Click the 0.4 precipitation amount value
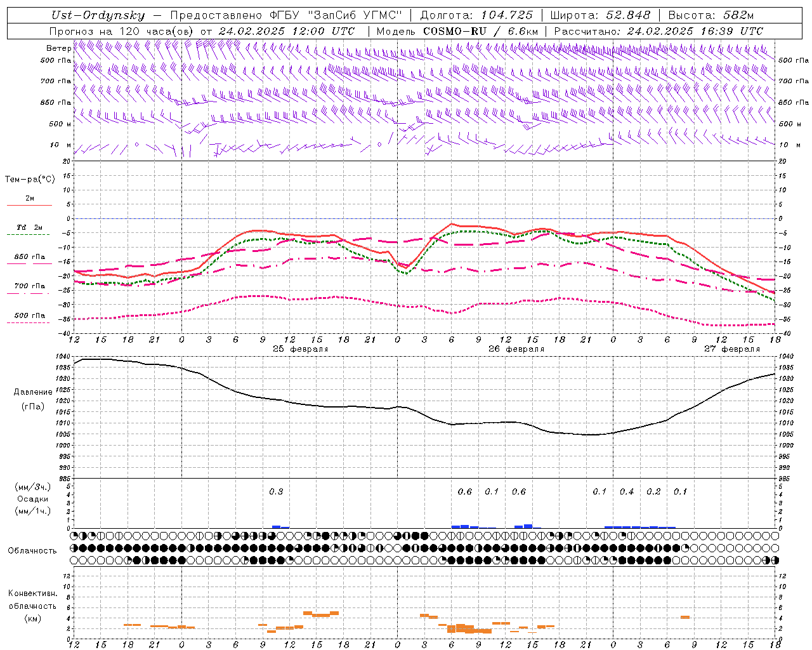 (x=627, y=491)
